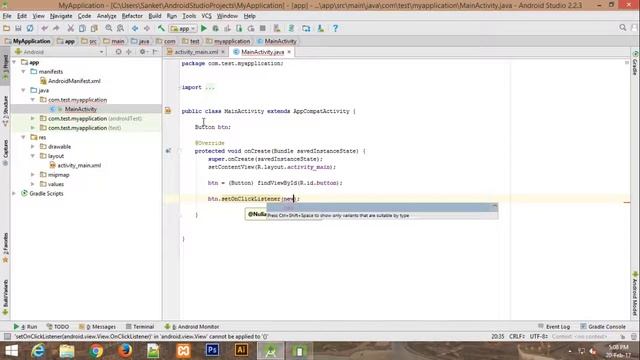640x360 pixels.
Task: Toggle the Captures tool window side button
Action: pos(5,152)
